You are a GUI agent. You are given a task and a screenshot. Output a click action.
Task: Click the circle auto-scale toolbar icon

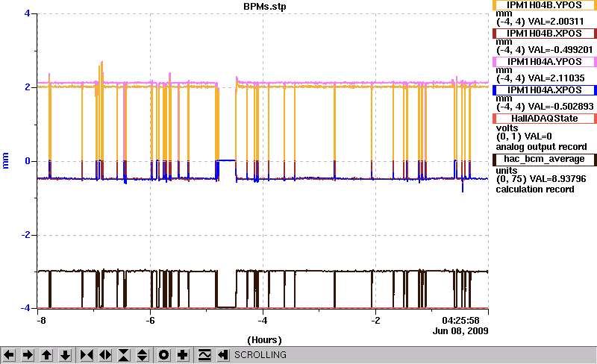(163, 355)
